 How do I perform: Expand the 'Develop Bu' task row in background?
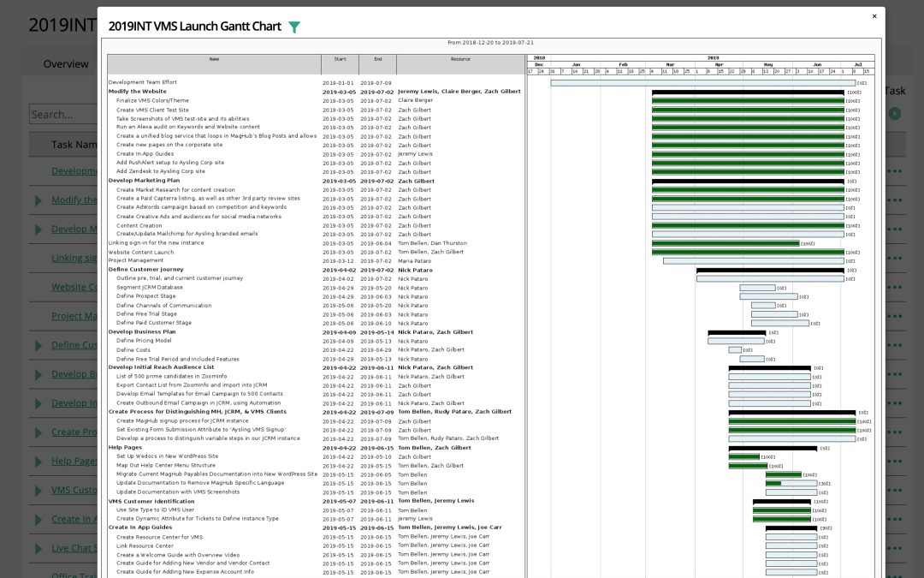38,374
